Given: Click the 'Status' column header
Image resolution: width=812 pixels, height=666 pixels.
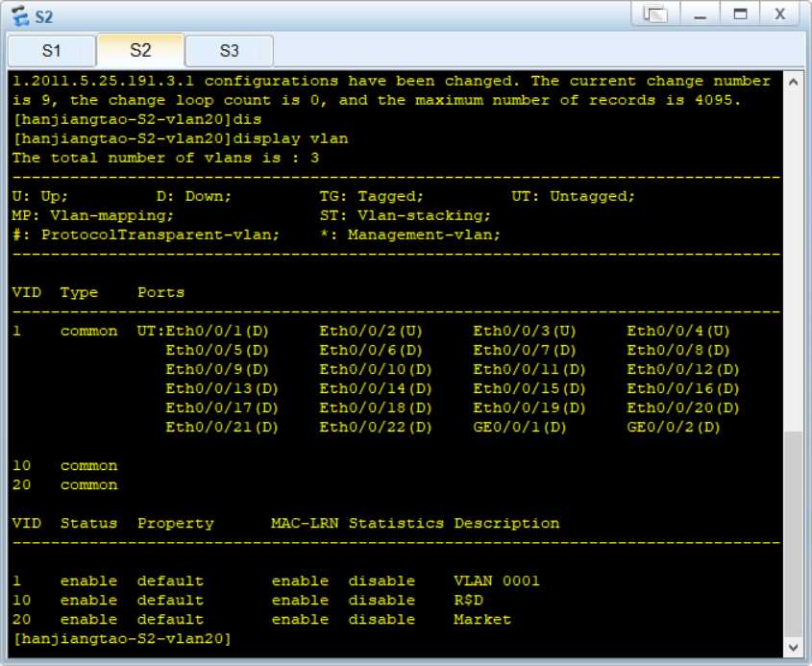Looking at the screenshot, I should click(88, 524).
